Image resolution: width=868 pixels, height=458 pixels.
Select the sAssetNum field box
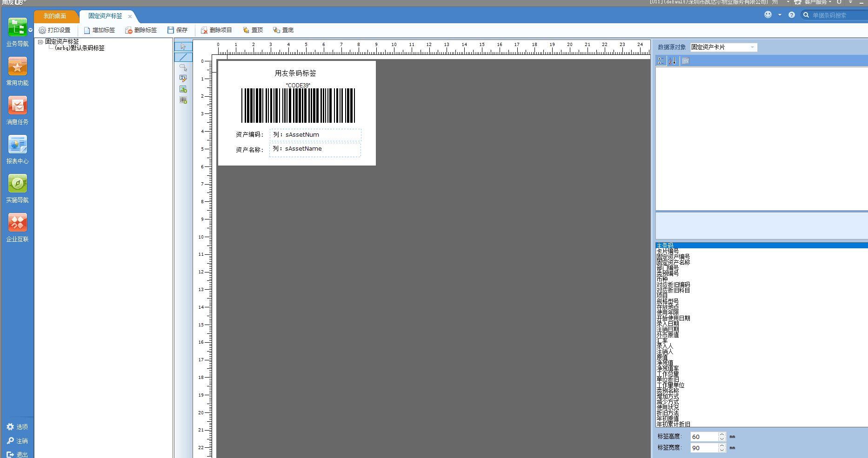pos(315,135)
